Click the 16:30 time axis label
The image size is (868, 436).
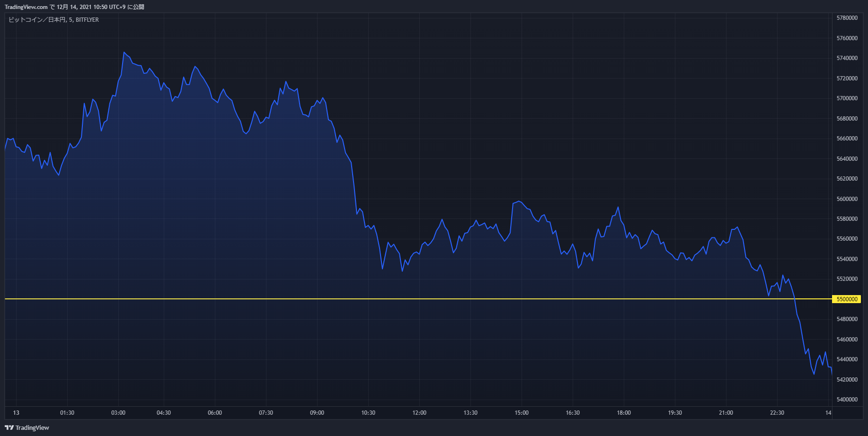click(x=573, y=413)
